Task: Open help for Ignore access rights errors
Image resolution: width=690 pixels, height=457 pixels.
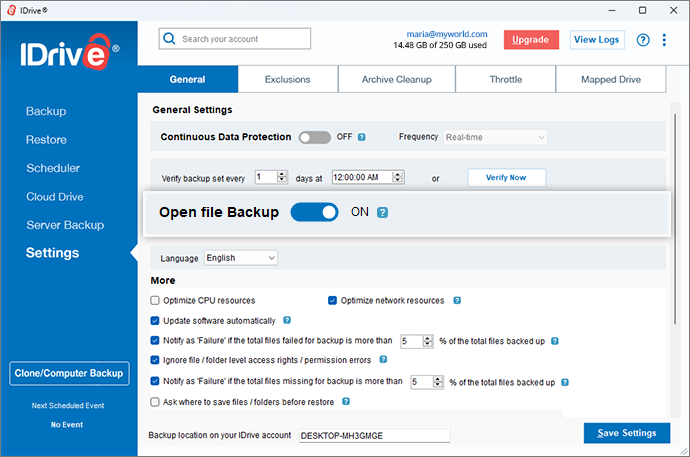Action: coord(383,359)
